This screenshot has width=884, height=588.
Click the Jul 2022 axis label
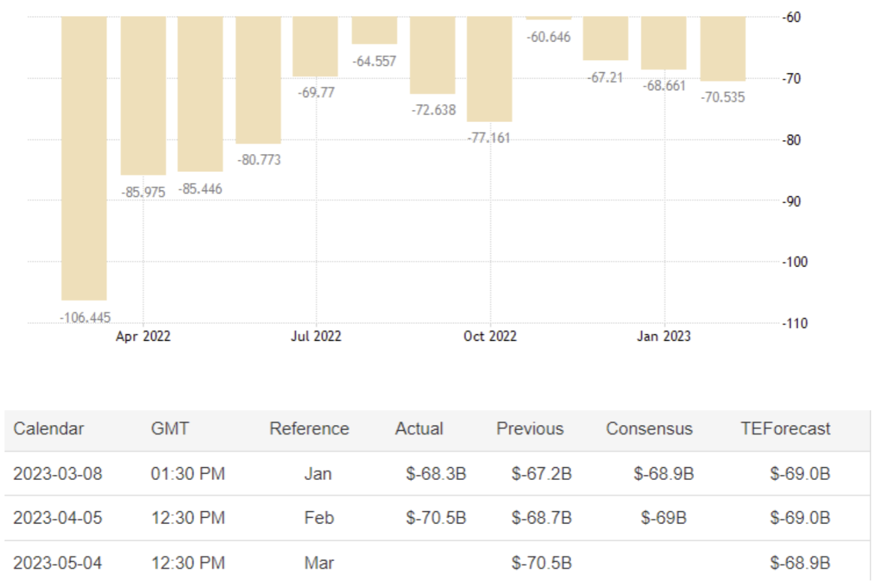(316, 336)
